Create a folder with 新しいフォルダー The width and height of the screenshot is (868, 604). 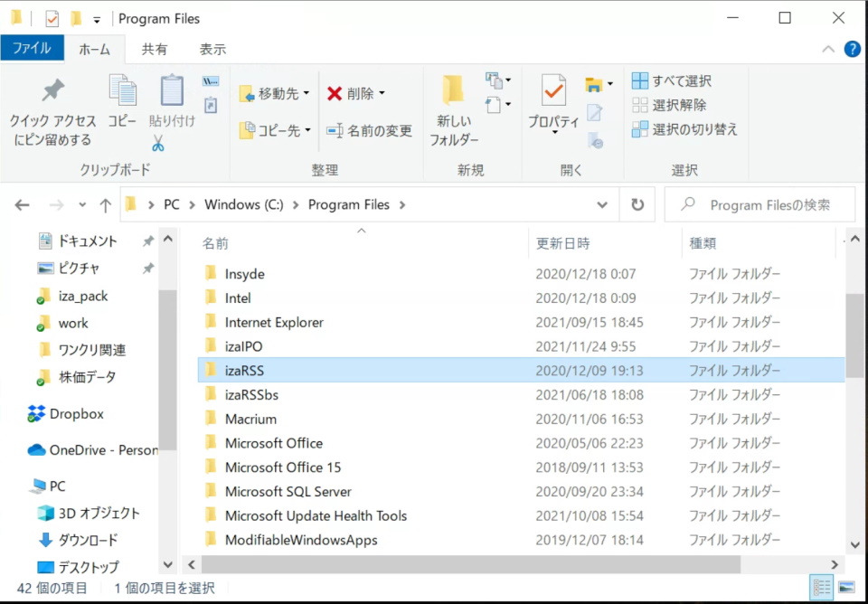pyautogui.click(x=454, y=110)
